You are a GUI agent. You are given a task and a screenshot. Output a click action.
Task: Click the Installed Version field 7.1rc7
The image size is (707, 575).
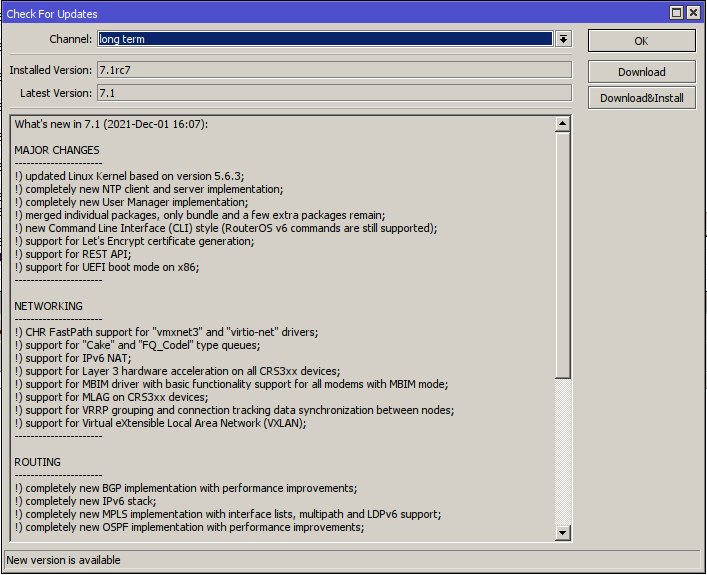coord(334,70)
